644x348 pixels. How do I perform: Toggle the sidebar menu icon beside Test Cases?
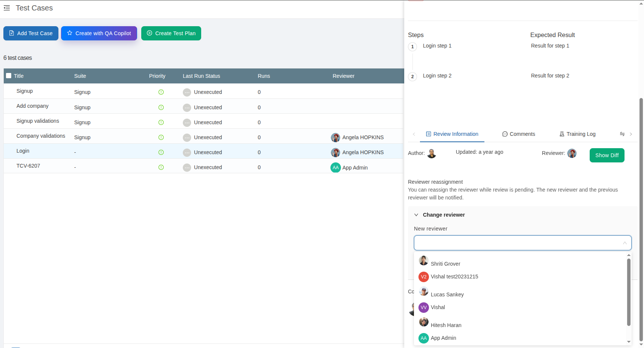coord(7,8)
